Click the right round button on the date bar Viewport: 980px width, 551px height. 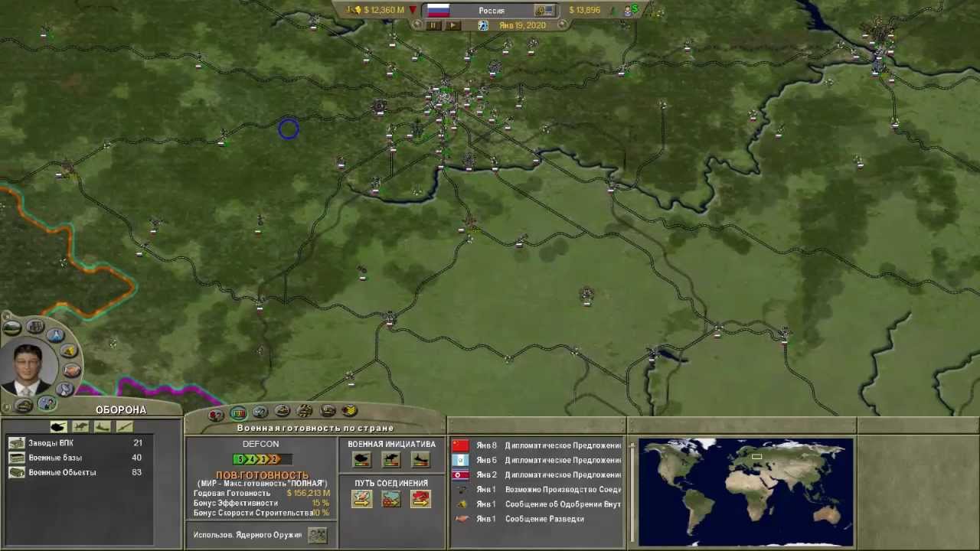(x=563, y=24)
